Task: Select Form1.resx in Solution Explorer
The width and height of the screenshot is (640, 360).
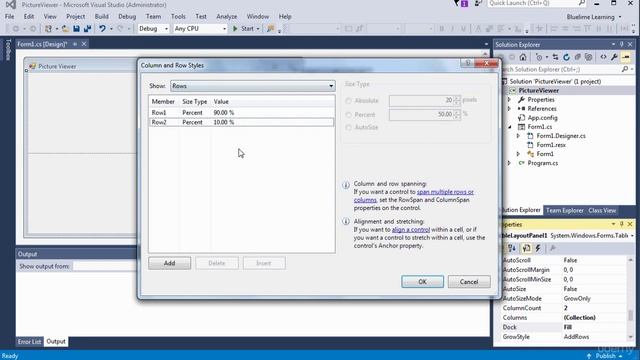Action: coord(551,145)
